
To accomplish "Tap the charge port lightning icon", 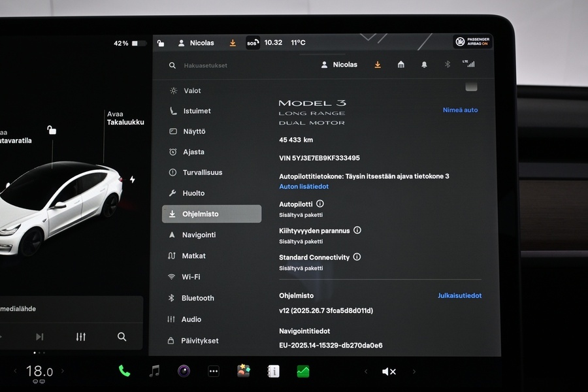I will pos(133,180).
